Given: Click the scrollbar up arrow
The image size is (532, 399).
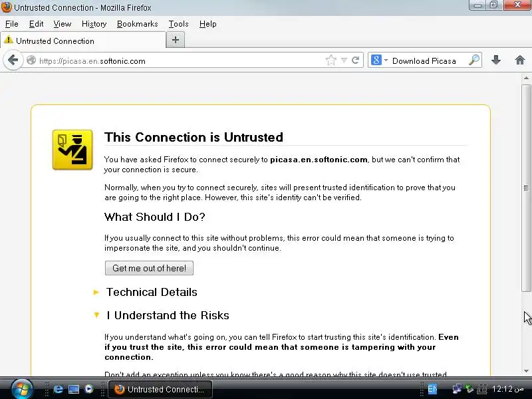Looking at the screenshot, I should pos(526,78).
